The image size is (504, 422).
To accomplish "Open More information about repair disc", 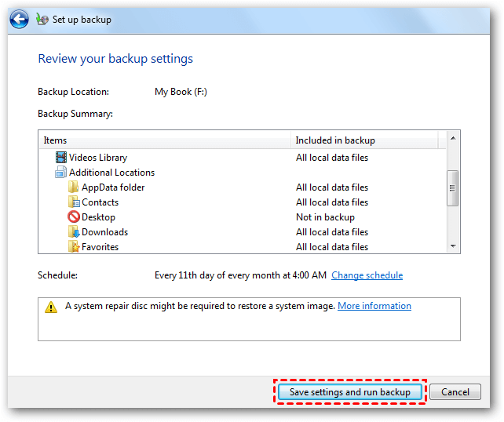I will coord(374,306).
